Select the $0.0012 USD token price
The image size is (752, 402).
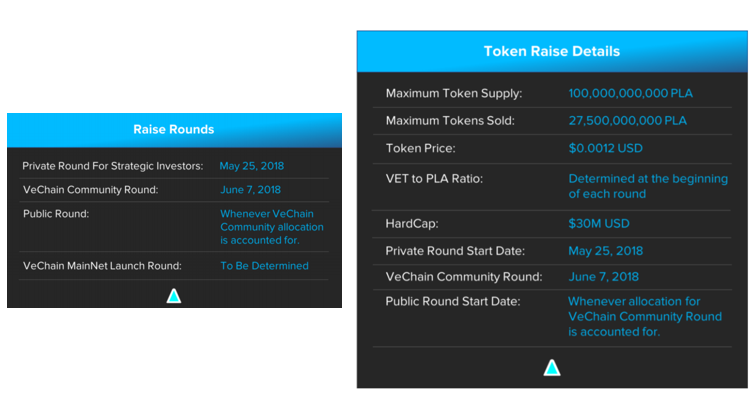pyautogui.click(x=605, y=148)
